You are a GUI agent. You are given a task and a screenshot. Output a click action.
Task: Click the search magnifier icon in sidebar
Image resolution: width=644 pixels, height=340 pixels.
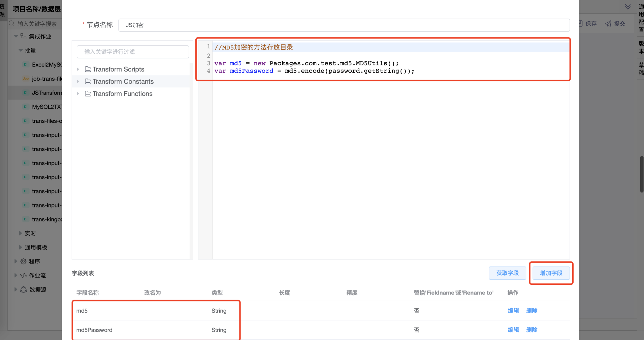pyautogui.click(x=12, y=23)
